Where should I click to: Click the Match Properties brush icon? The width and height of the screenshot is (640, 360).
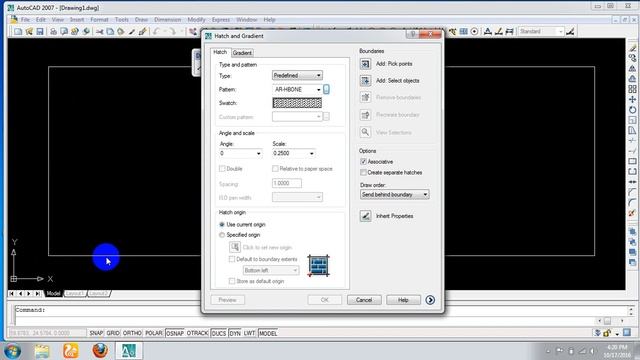pos(131,31)
